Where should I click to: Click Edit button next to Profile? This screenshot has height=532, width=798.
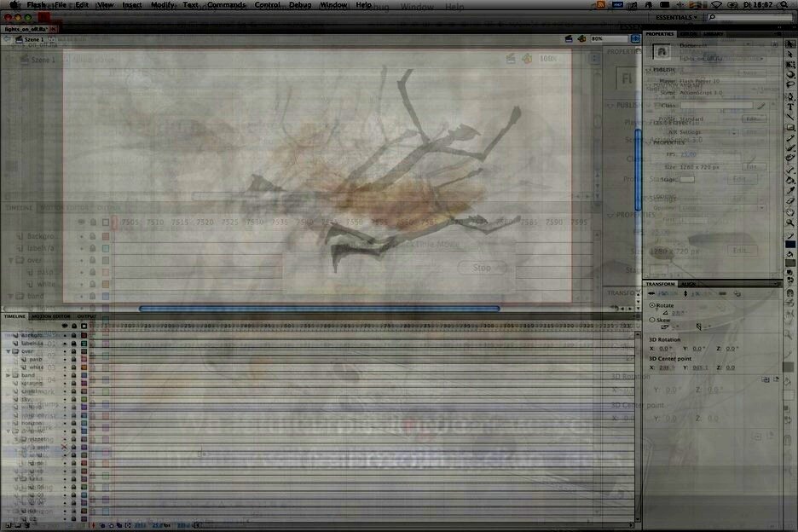753,119
